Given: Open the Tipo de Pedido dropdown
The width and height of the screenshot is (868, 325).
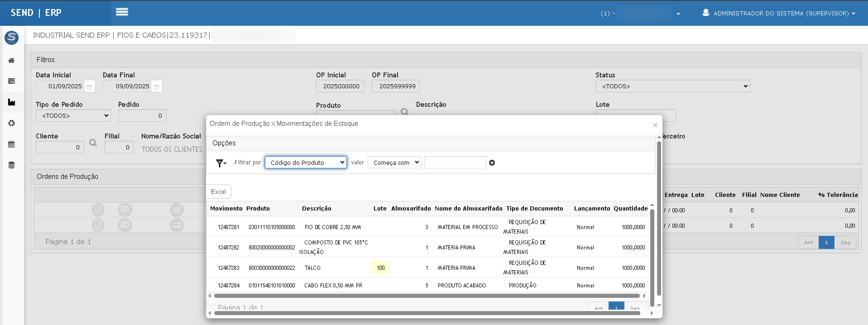Looking at the screenshot, I should [x=73, y=115].
